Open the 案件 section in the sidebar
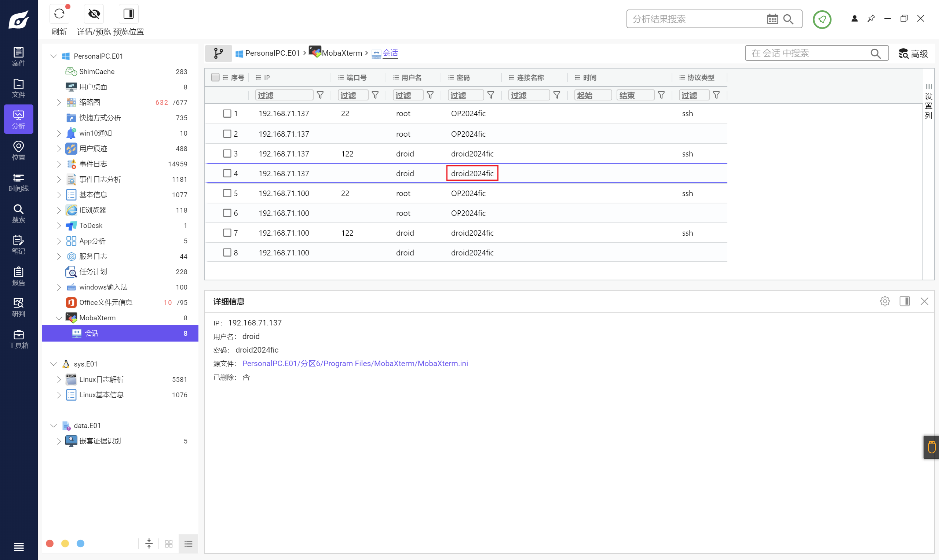The width and height of the screenshot is (939, 560). click(x=18, y=56)
